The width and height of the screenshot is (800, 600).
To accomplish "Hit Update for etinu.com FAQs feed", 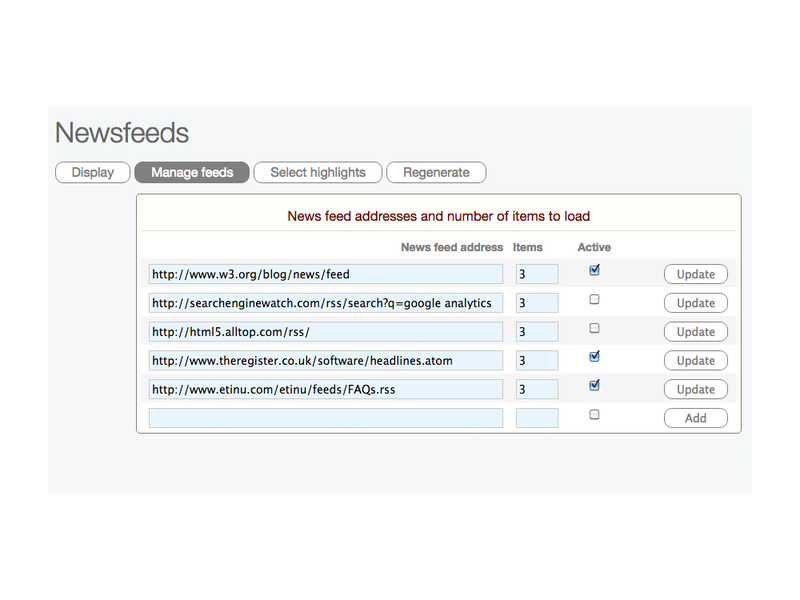I will tap(695, 390).
